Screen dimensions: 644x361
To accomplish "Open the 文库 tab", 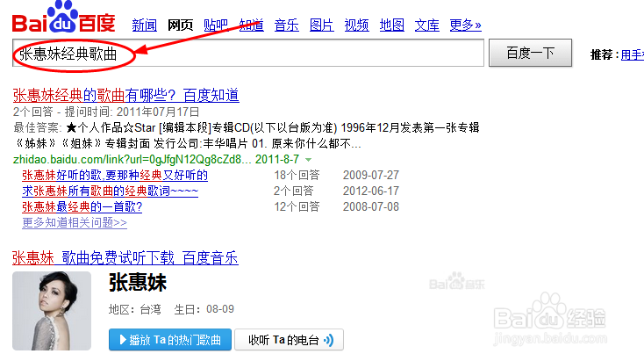I will point(427,25).
